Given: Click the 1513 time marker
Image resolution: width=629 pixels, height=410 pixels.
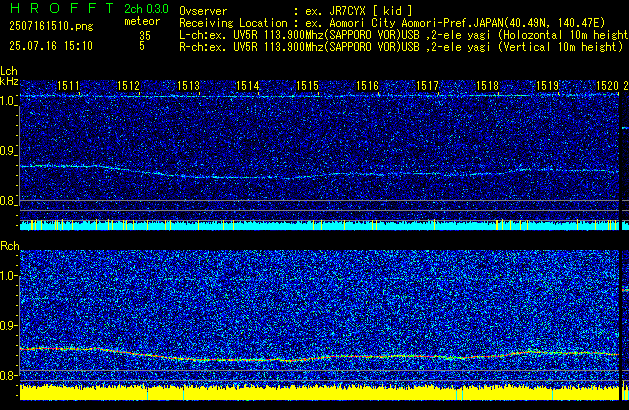Looking at the screenshot, I should pos(188,86).
